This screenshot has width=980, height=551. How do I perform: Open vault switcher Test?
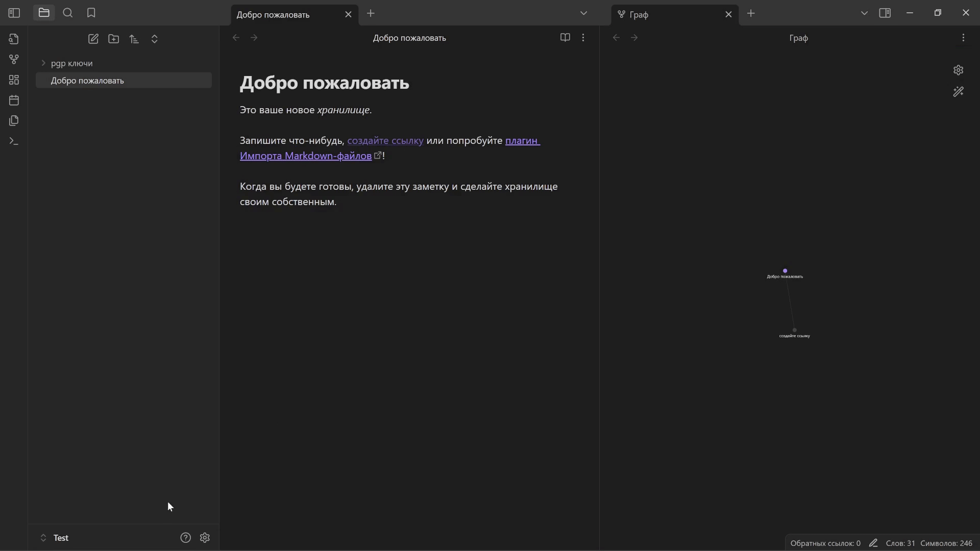(x=54, y=538)
